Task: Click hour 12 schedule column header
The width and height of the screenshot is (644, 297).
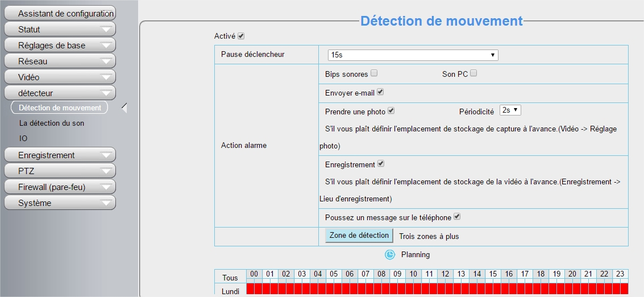Action: point(445,274)
